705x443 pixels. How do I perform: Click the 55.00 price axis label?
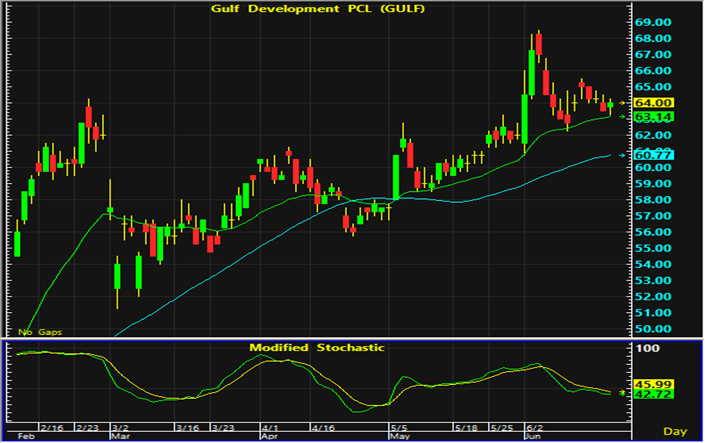(653, 248)
